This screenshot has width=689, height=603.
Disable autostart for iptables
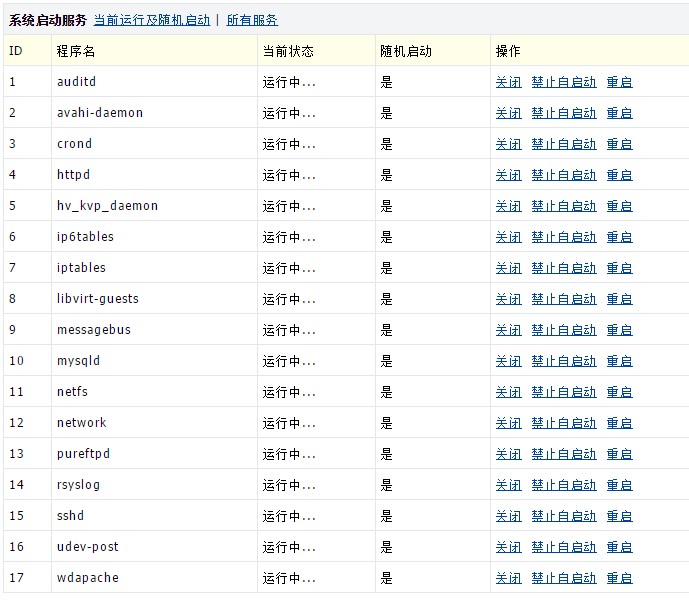564,268
